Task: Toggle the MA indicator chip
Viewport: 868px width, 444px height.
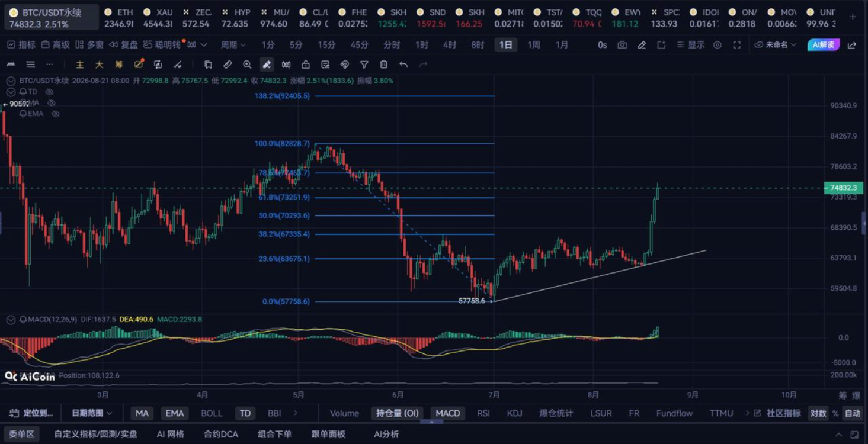Action: tap(142, 413)
